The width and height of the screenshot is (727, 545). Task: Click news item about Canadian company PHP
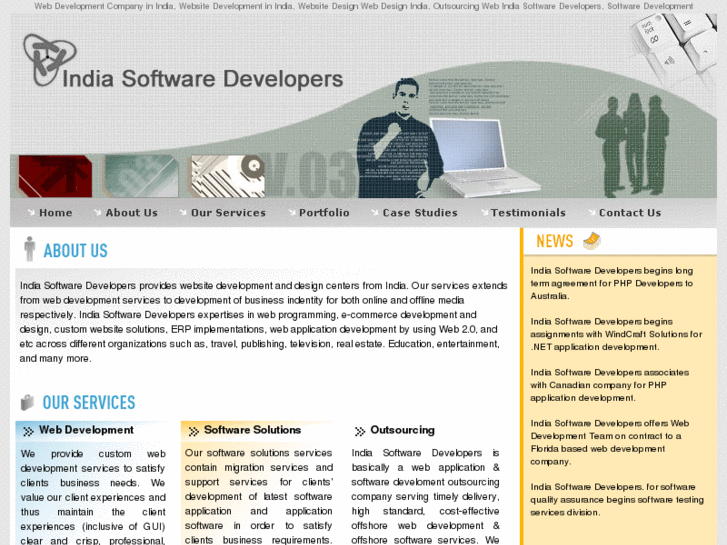click(610, 385)
